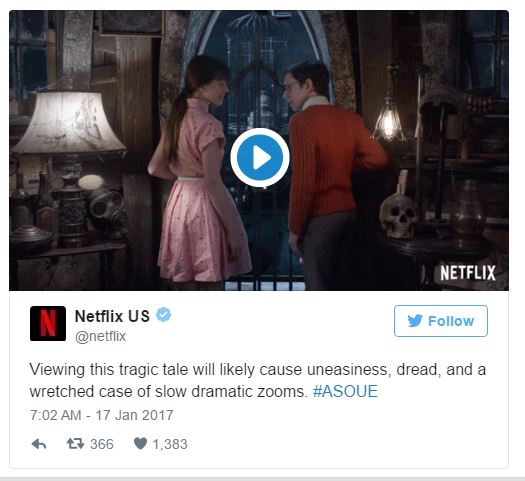Click the Netflix N profile avatar

(x=48, y=323)
